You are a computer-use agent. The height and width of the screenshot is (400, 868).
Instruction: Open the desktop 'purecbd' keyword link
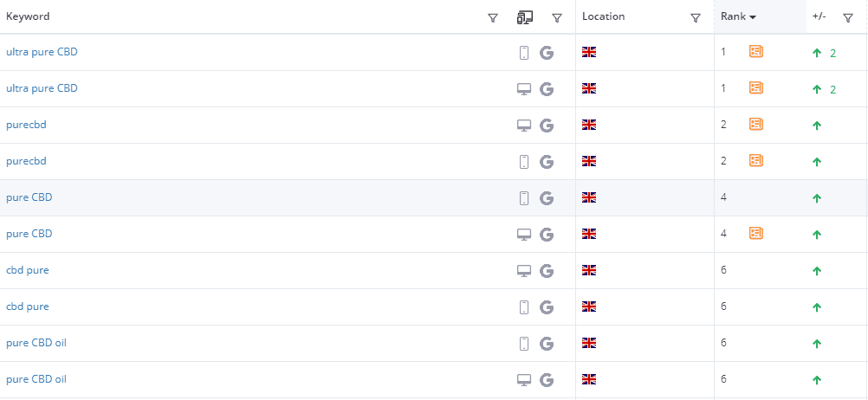coord(26,125)
